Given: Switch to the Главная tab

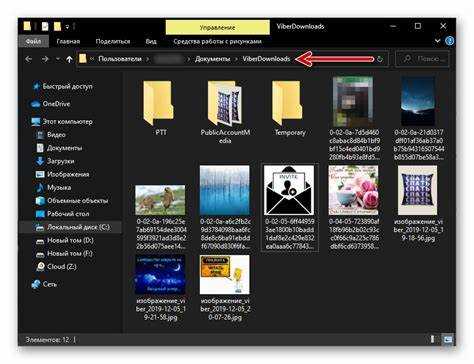Looking at the screenshot, I should pos(68,41).
